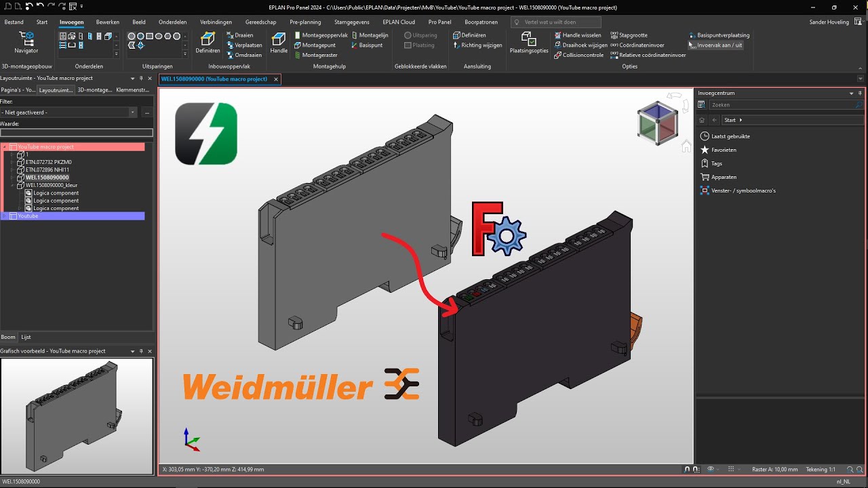Click Basispuntverplaatsing option
The width and height of the screenshot is (868, 488).
pyautogui.click(x=719, y=35)
